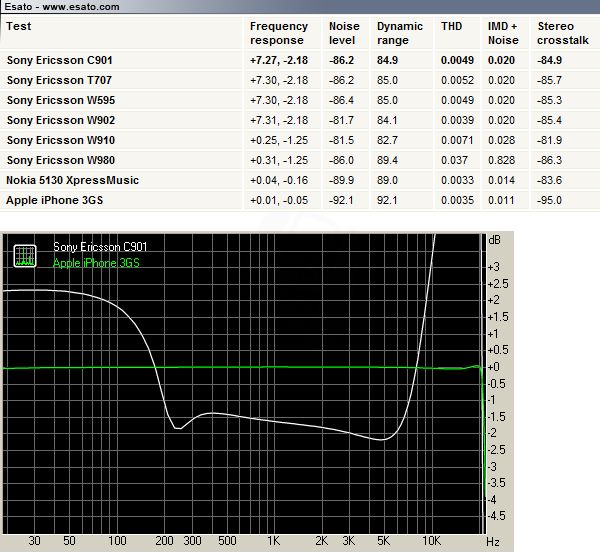Viewport: 600px width, 553px height.
Task: Click the Dynamic range column header
Action: click(399, 33)
